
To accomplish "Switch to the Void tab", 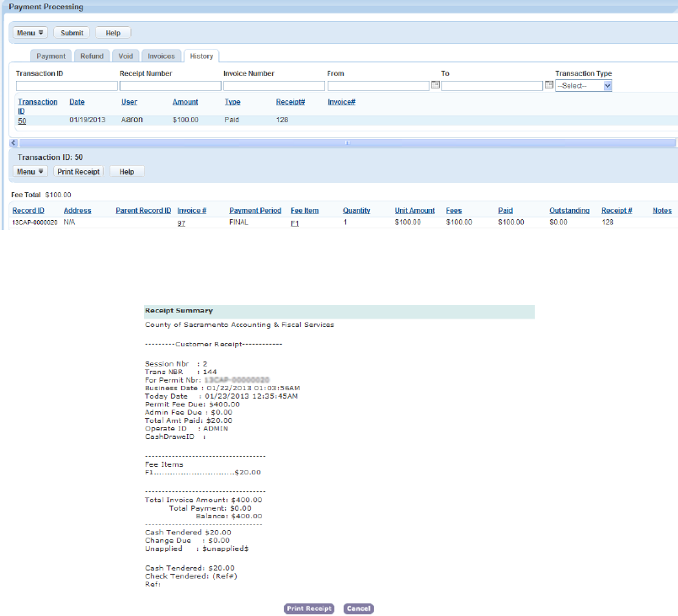I will [x=125, y=56].
